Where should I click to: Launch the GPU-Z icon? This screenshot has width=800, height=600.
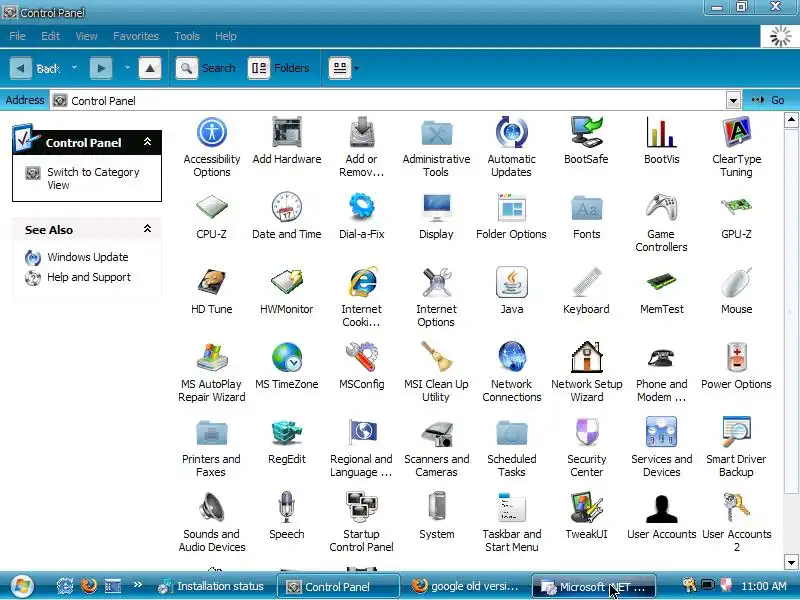coord(737,207)
